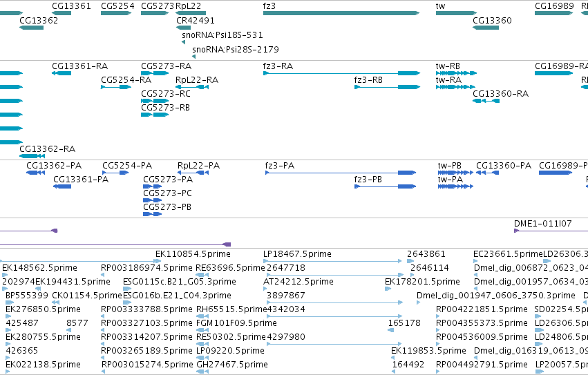
Task: Select the CG5273-RA transcript label
Action: 166,66
